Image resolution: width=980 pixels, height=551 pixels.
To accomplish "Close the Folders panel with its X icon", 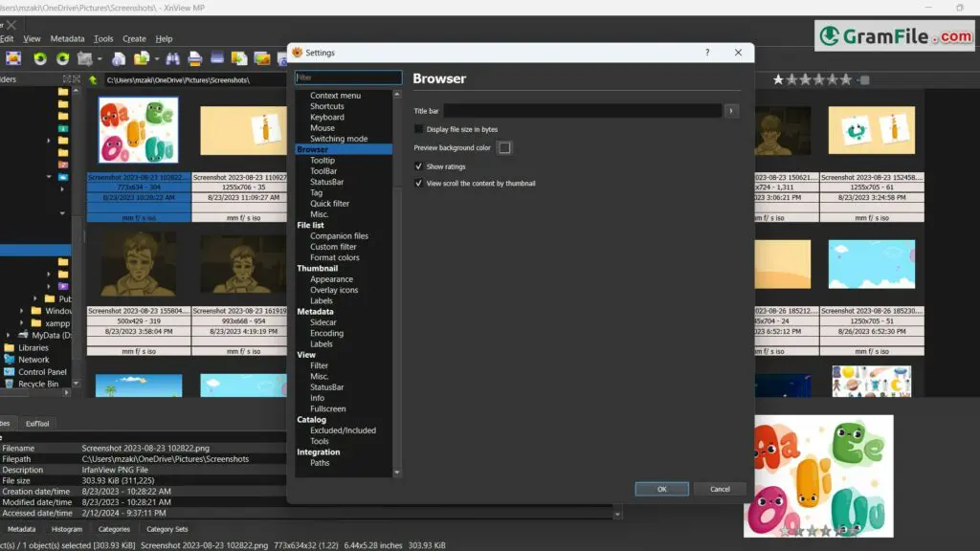I will (x=77, y=79).
